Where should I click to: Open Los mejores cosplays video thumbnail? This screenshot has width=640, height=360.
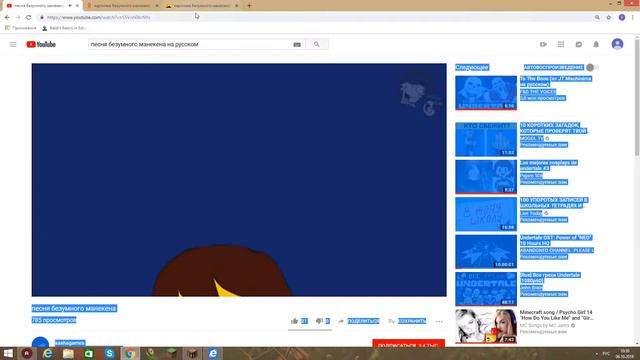tap(486, 177)
